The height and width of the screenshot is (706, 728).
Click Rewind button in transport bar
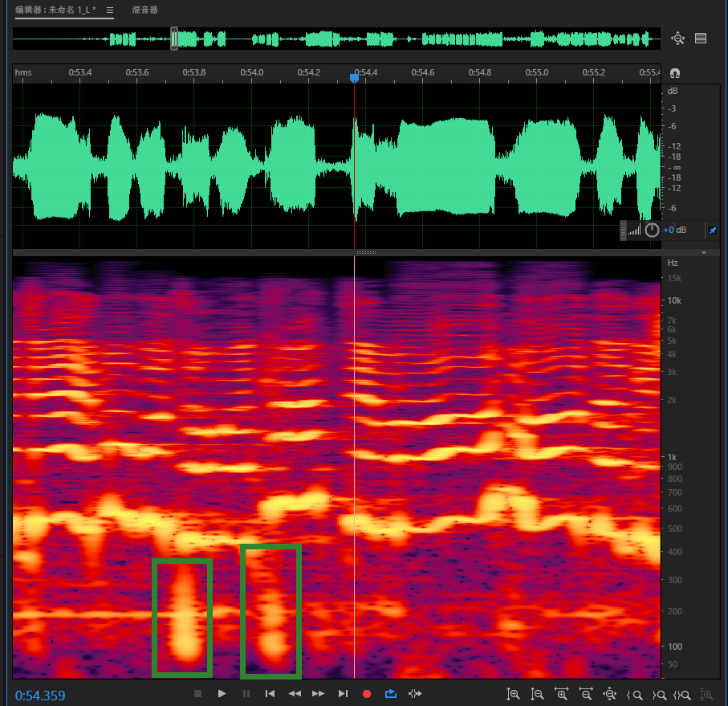(295, 693)
